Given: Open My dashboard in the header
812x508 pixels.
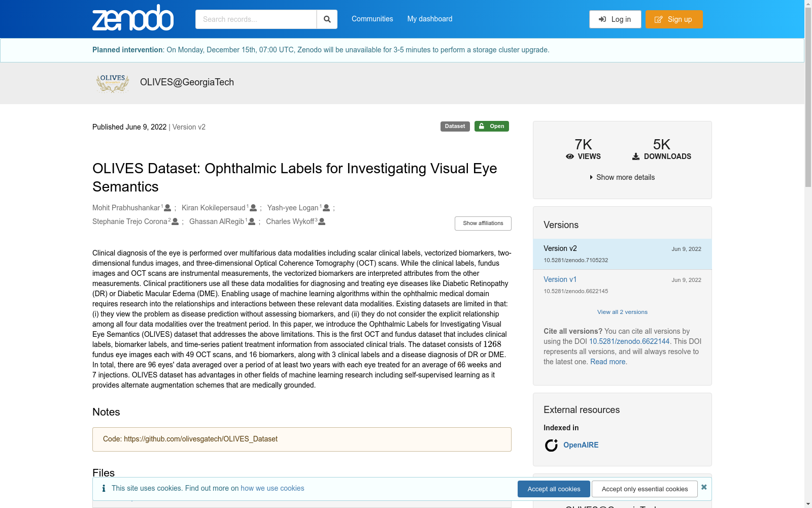Looking at the screenshot, I should tap(430, 19).
